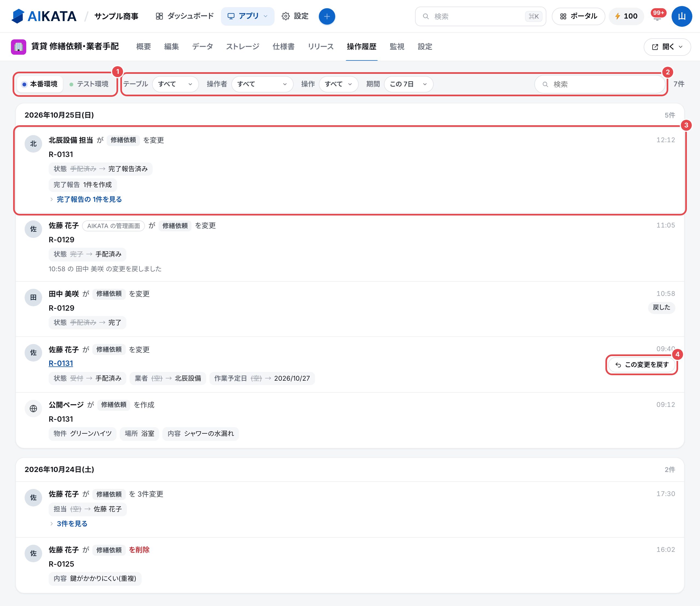Open the underlined R-0131 record link
The image size is (700, 606).
click(x=61, y=363)
